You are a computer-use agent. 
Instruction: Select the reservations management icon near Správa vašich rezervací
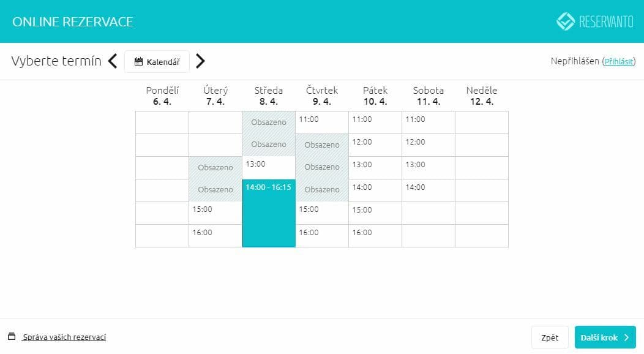coord(12,336)
